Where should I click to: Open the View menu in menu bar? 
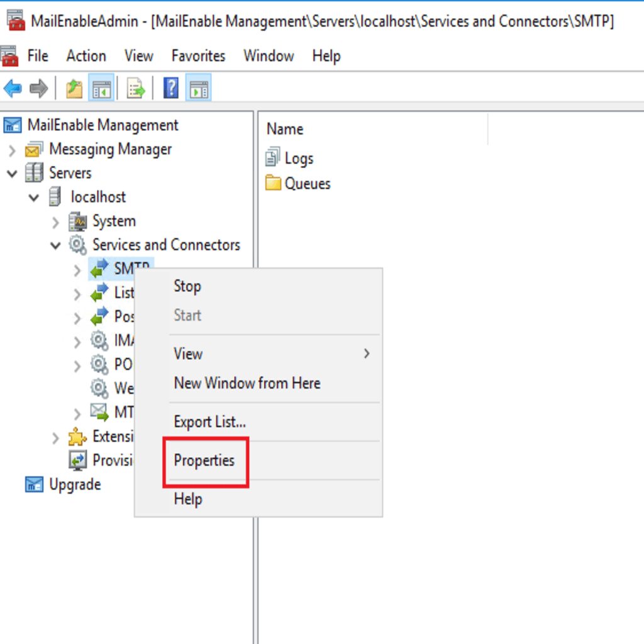coord(139,56)
